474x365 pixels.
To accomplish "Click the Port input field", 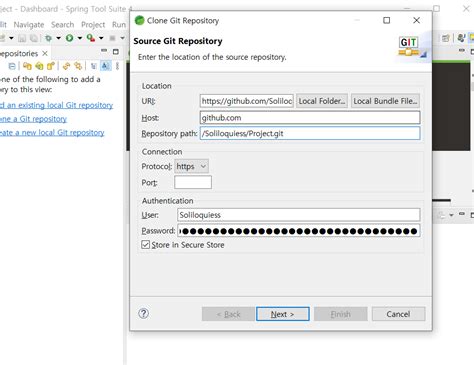I will pos(193,182).
